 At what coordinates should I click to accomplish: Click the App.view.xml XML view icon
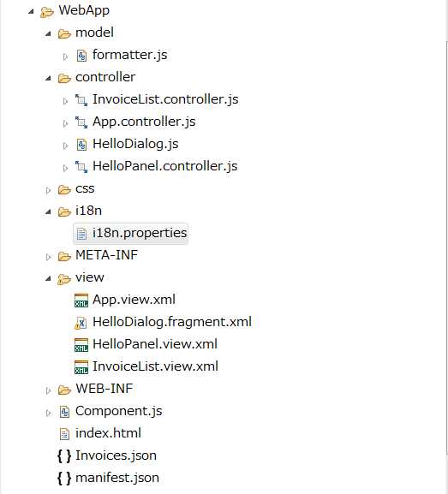tap(81, 301)
